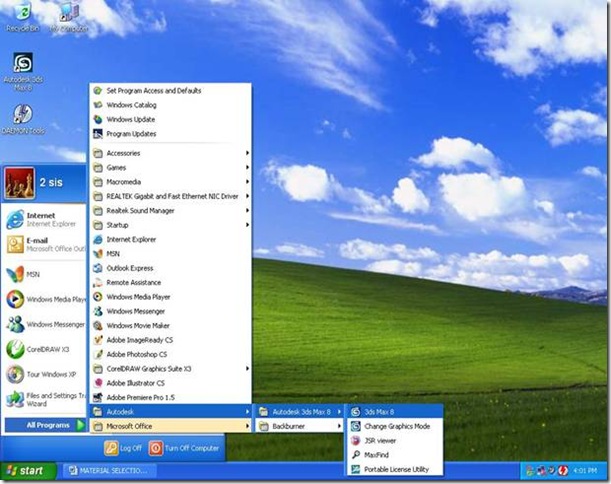Launch Adobe Photoshop CS
611x484 pixels.
[170, 355]
